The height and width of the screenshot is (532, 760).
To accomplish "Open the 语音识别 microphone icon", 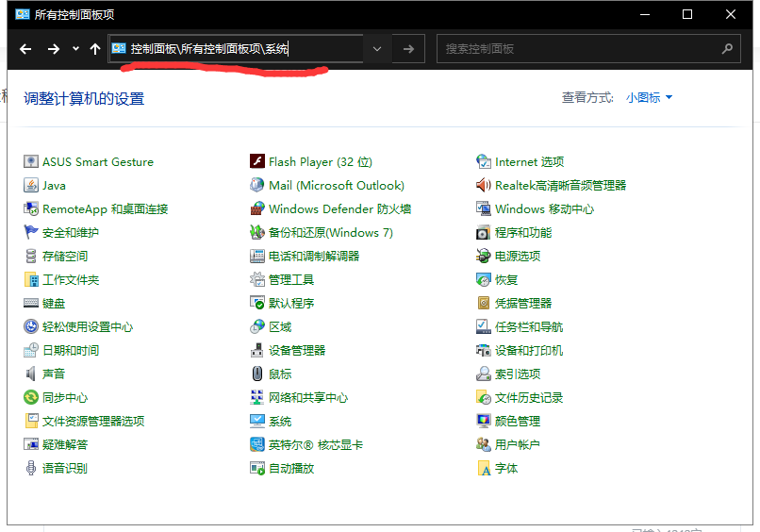I will (x=31, y=468).
